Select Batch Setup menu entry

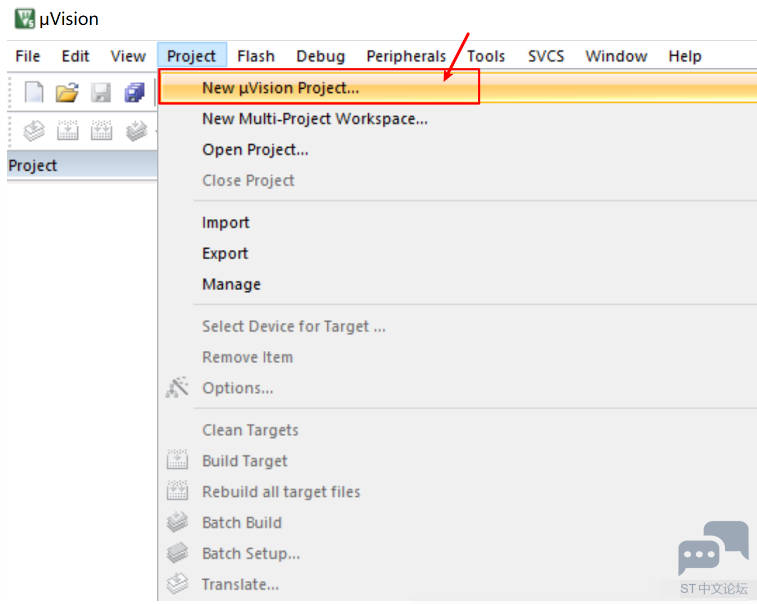tap(458, 553)
